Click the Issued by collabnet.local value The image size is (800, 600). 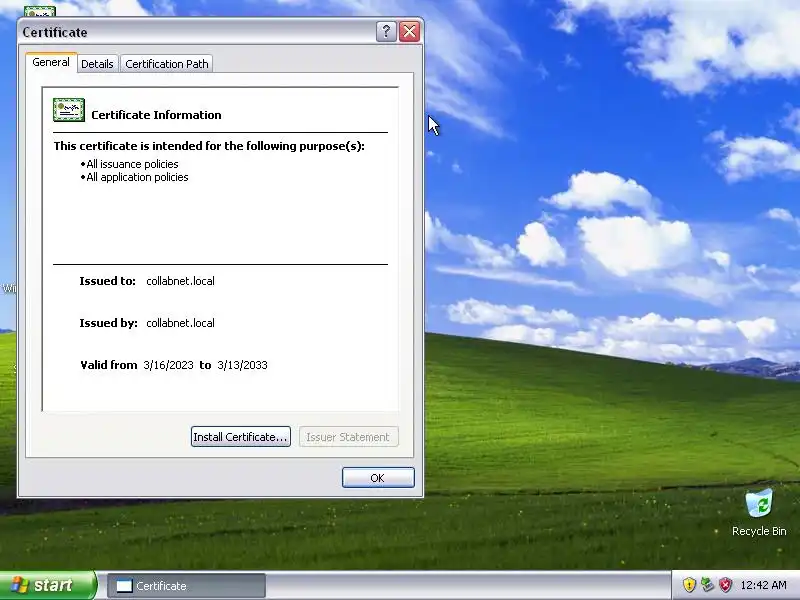click(x=180, y=323)
